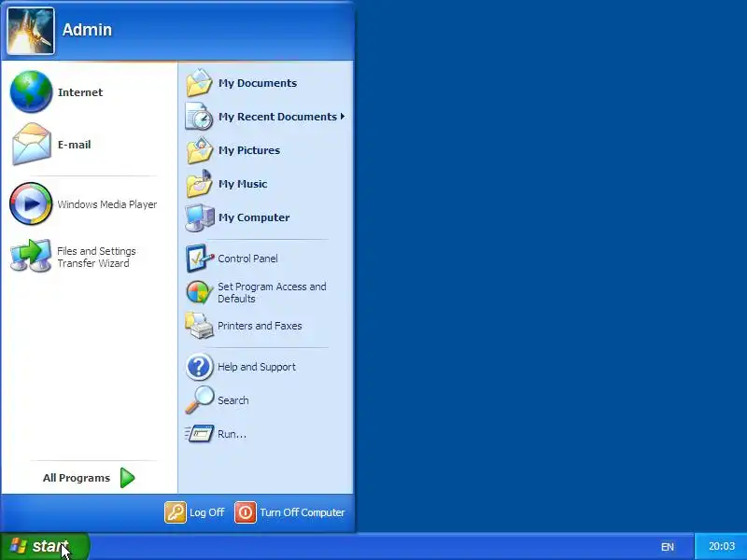Click the EN language indicator in taskbar
Image resolution: width=747 pixels, height=560 pixels.
click(x=667, y=547)
